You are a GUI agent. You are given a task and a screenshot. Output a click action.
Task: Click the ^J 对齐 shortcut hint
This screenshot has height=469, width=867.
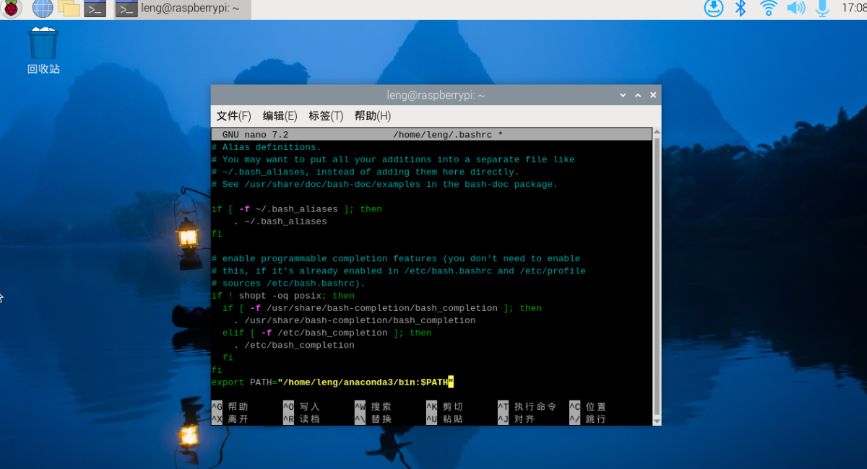(x=516, y=419)
